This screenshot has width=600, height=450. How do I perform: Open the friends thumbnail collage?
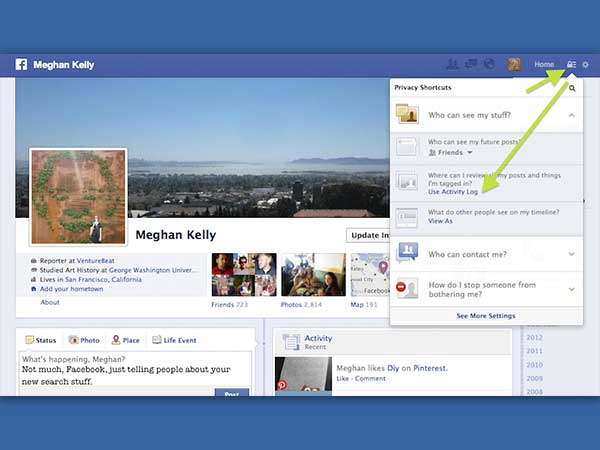pyautogui.click(x=244, y=275)
